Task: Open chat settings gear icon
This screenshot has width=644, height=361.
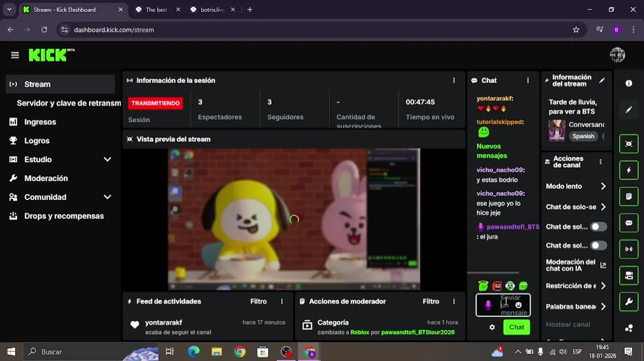Action: (x=492, y=327)
